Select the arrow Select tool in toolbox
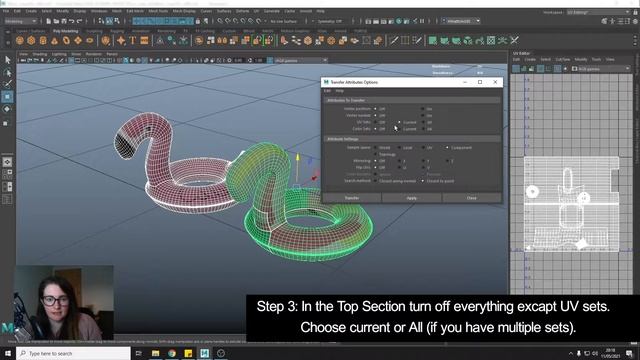Viewport: 640px width, 360px height. [7, 60]
